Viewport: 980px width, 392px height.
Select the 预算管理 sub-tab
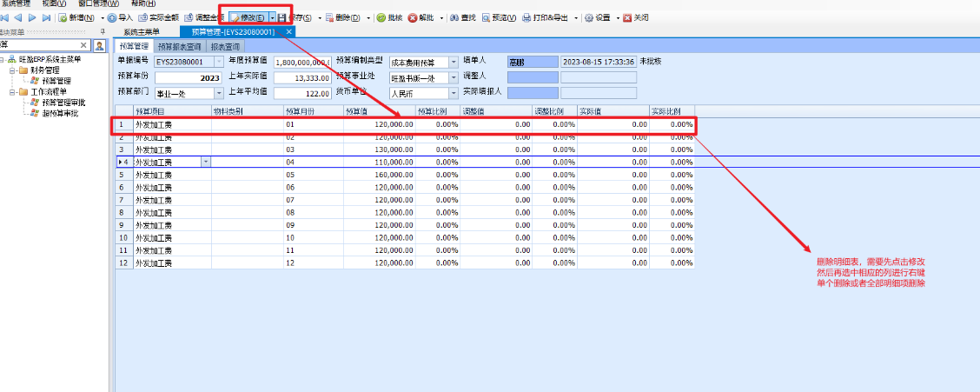coord(134,46)
